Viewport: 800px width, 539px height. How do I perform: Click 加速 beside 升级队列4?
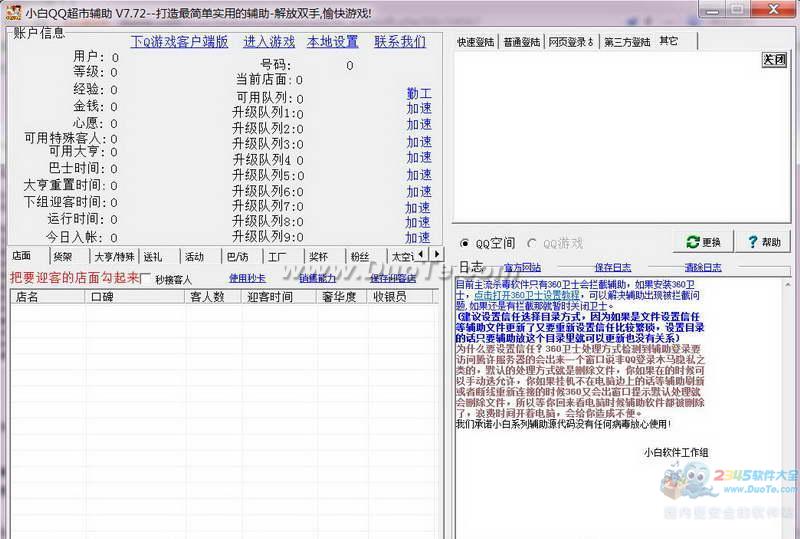[x=419, y=157]
